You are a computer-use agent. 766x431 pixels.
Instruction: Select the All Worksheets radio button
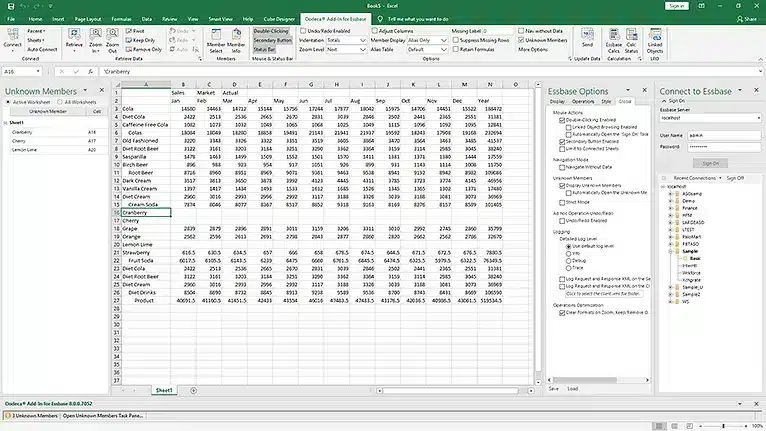[x=60, y=102]
